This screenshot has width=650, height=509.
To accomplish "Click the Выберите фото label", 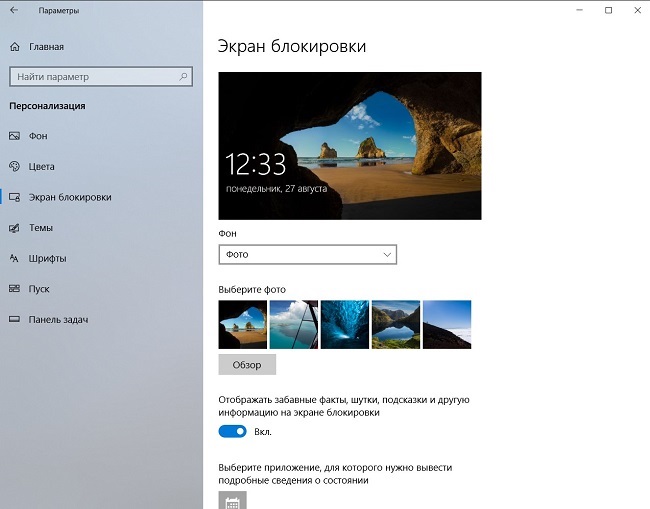I will [252, 289].
